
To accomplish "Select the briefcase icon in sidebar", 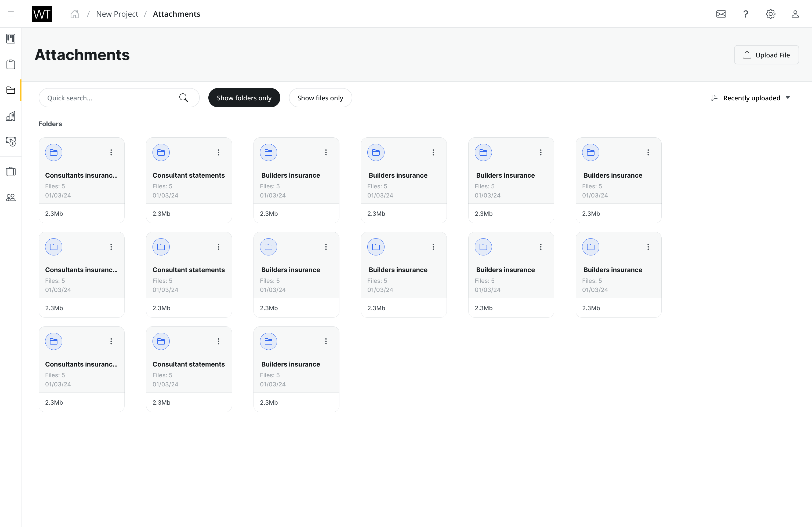I will (x=10, y=171).
